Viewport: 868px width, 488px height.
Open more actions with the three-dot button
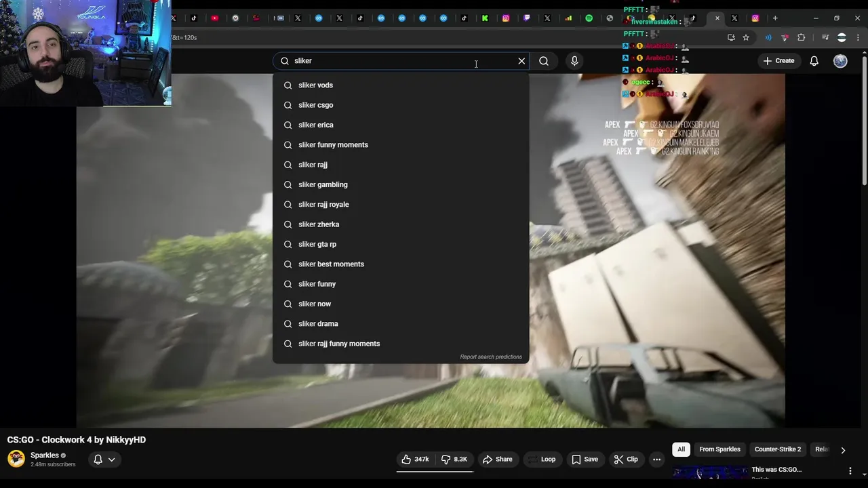656,460
